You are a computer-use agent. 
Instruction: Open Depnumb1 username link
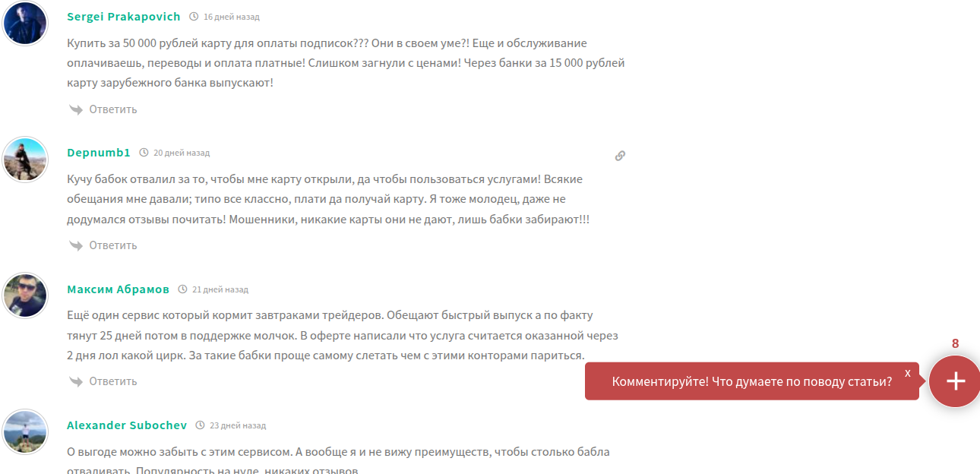pyautogui.click(x=99, y=153)
